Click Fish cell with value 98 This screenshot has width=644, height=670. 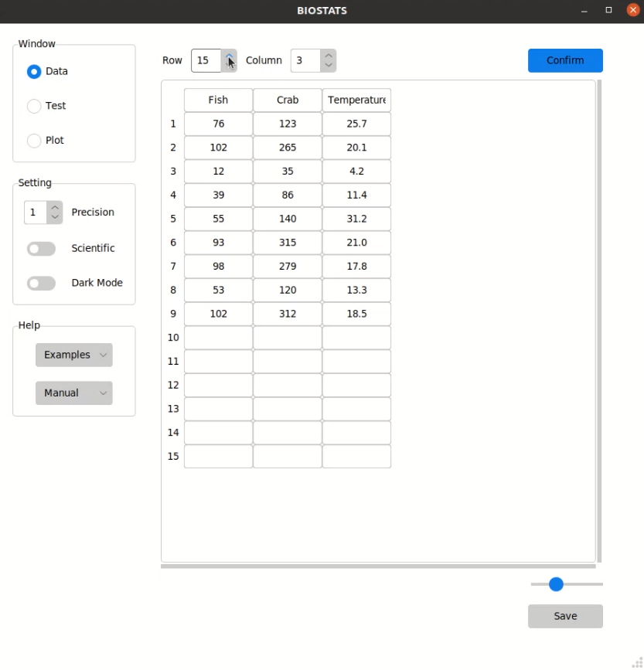[x=218, y=266]
